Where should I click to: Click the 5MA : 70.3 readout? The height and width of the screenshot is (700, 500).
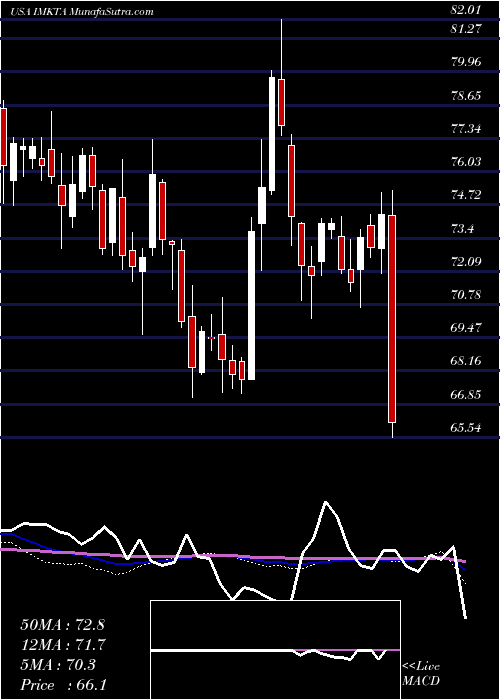[x=58, y=665]
